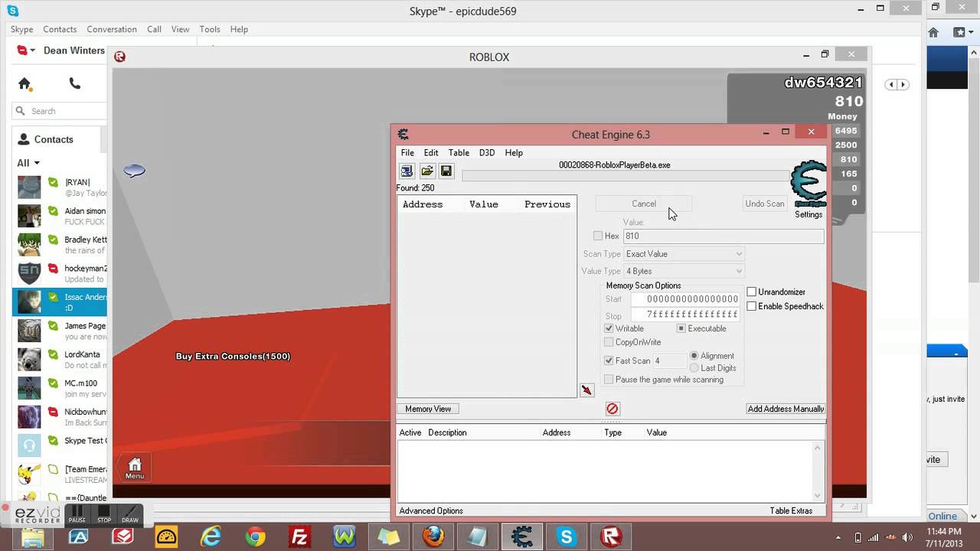Enable the Speedhack checkbox

(752, 306)
